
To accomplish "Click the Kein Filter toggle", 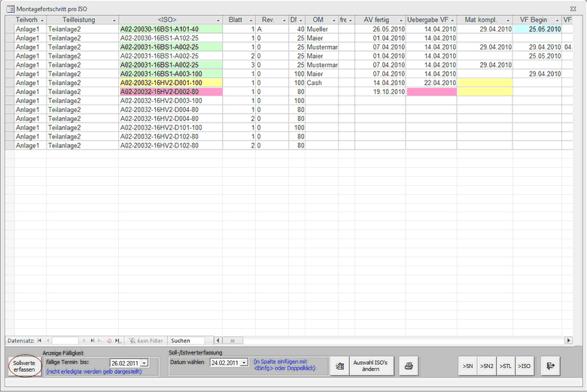I will coord(145,341).
